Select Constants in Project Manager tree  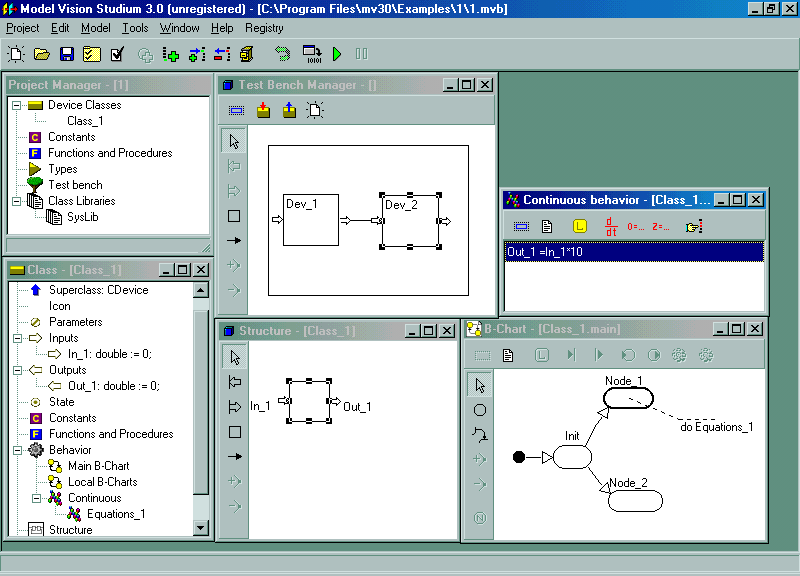(71, 137)
